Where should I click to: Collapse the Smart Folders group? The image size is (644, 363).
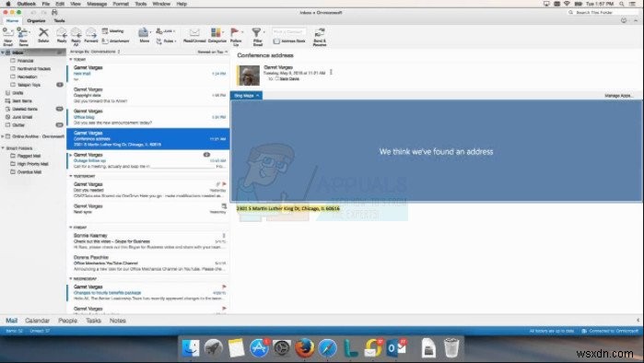click(x=3, y=147)
